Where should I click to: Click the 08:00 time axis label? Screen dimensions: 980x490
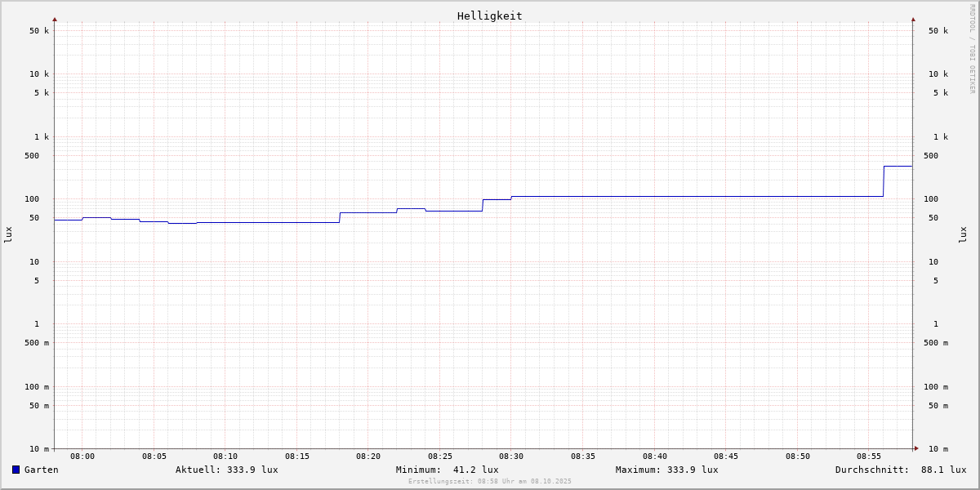point(82,457)
